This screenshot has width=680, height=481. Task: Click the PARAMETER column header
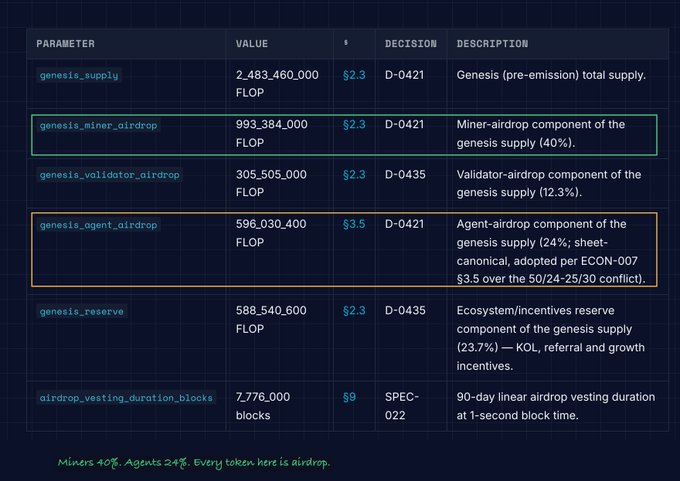point(65,44)
